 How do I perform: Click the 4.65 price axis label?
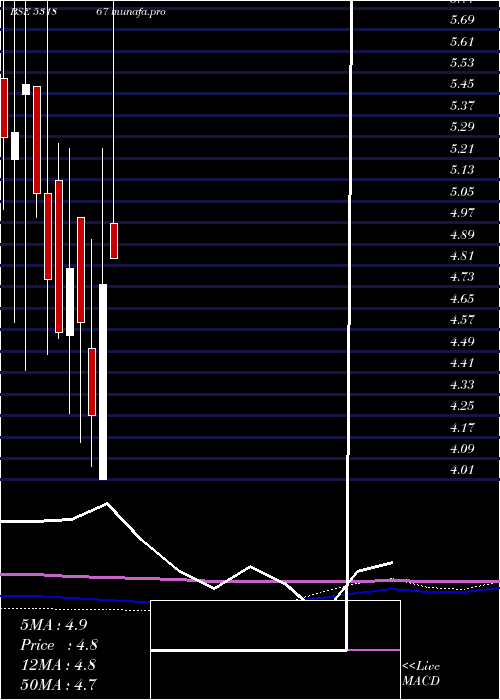462,298
